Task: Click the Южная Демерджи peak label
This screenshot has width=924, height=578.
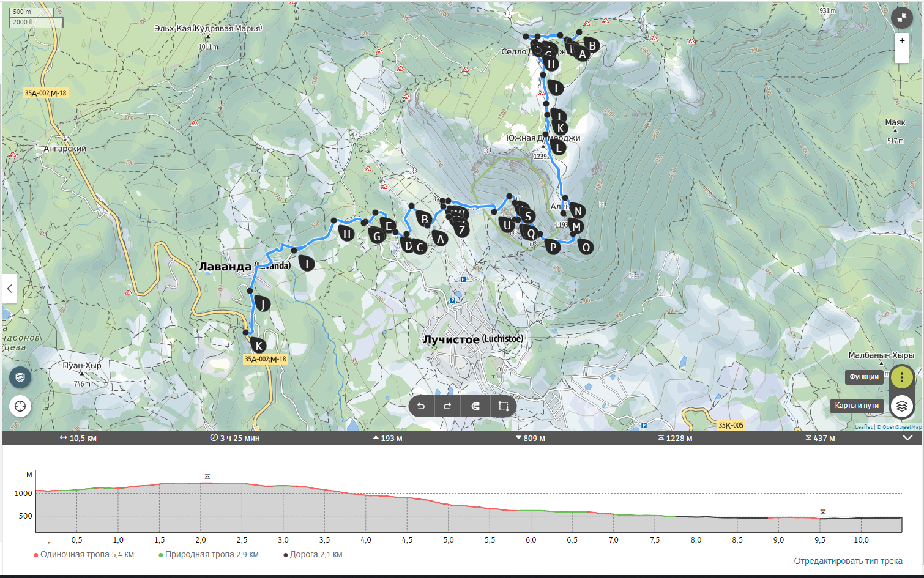Action: click(543, 138)
